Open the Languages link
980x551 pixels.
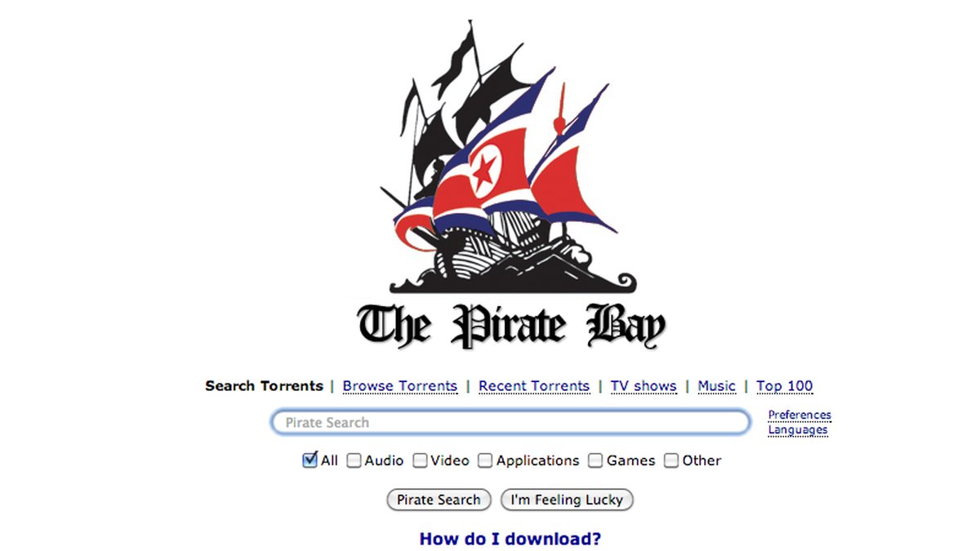tap(798, 429)
